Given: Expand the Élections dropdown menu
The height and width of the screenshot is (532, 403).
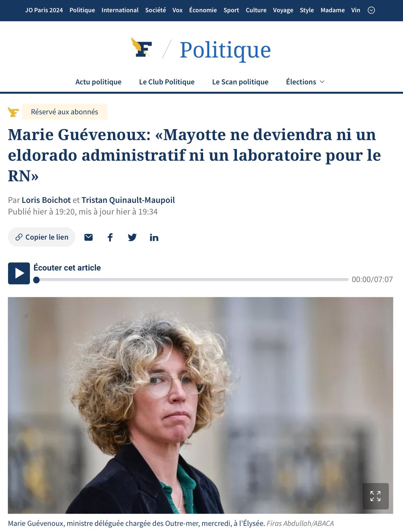Looking at the screenshot, I should point(305,82).
